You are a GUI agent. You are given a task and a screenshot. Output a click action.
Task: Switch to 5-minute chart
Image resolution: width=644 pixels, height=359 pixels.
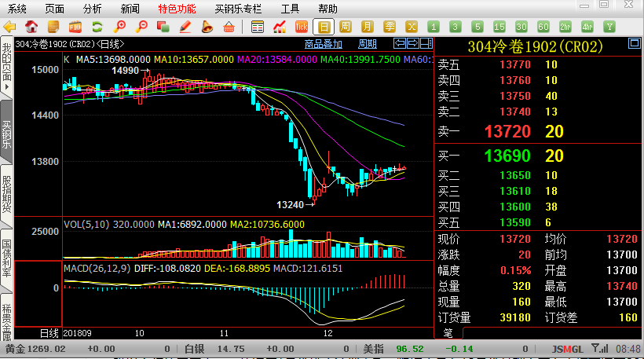coord(478,27)
